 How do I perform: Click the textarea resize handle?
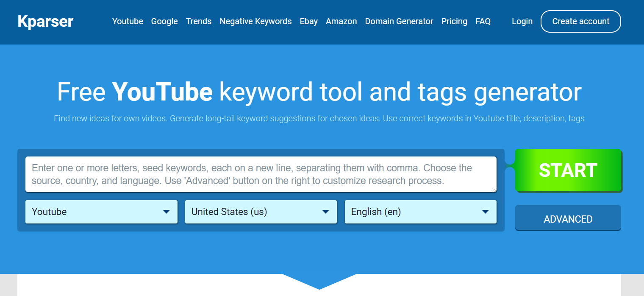(493, 189)
